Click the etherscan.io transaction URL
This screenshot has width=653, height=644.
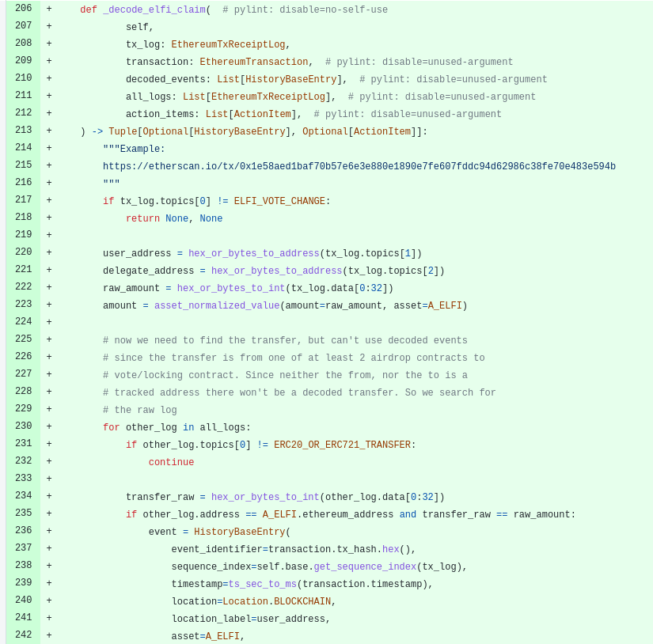359,166
